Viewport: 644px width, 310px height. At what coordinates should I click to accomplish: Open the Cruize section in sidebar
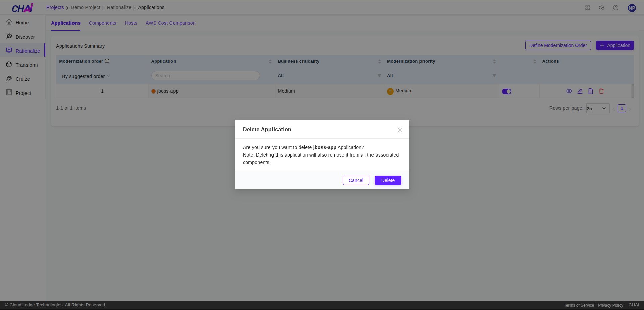pos(23,79)
